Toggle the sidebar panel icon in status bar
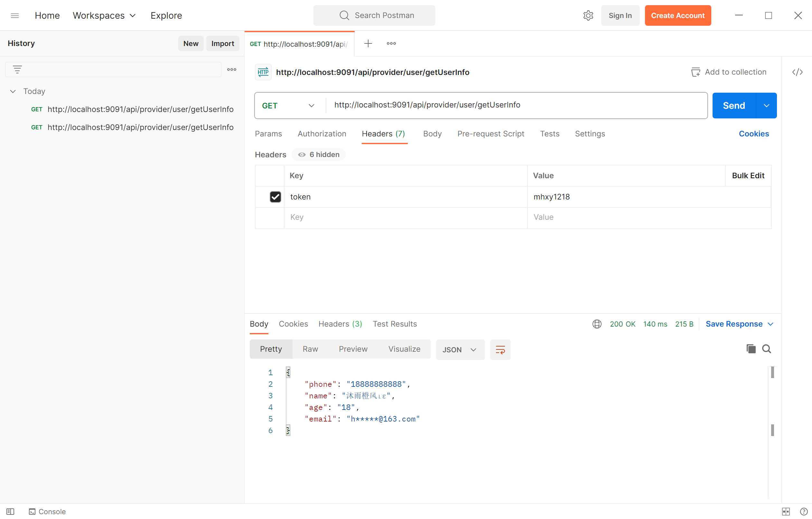The height and width of the screenshot is (519, 812). coord(10,511)
